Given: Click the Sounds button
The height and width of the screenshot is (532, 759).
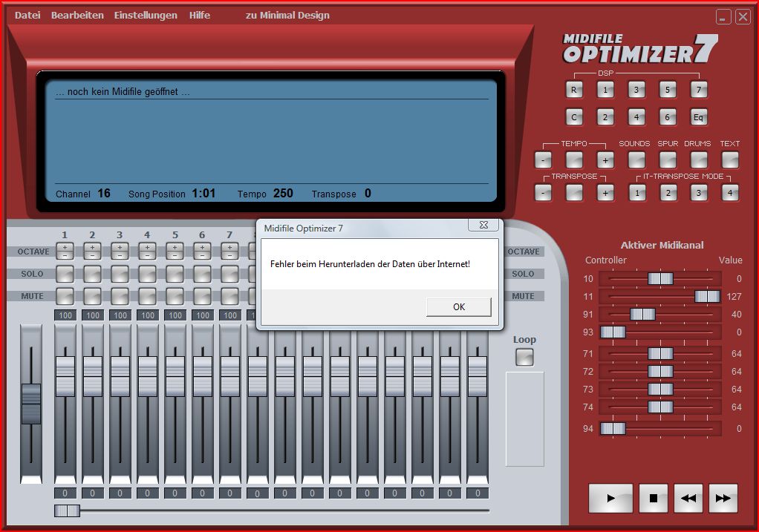Looking at the screenshot, I should pyautogui.click(x=636, y=160).
